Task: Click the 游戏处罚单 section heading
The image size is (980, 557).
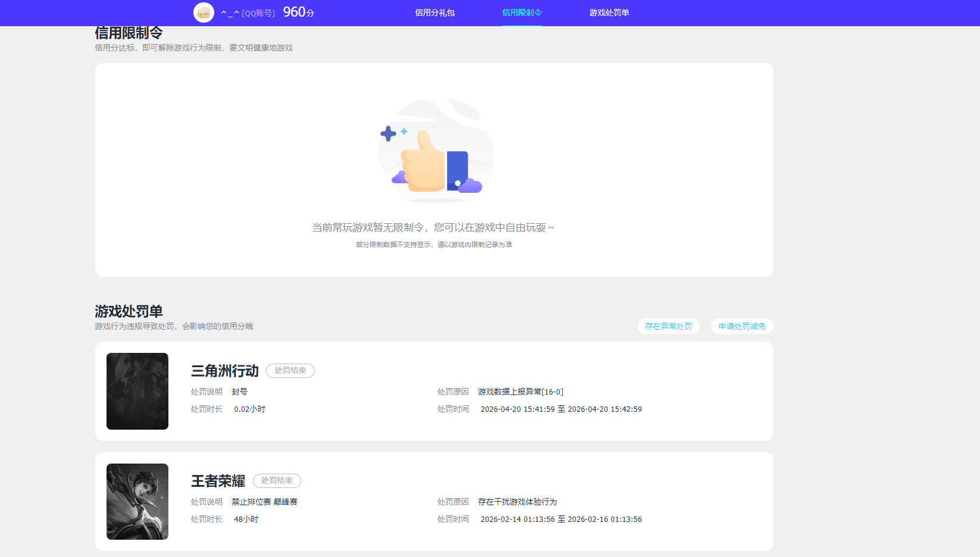Action: [129, 311]
